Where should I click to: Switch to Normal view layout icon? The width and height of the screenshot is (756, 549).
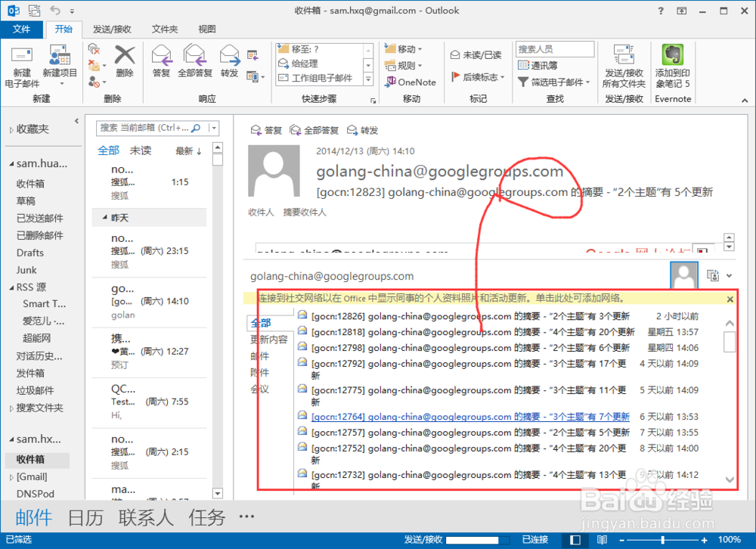tap(575, 539)
